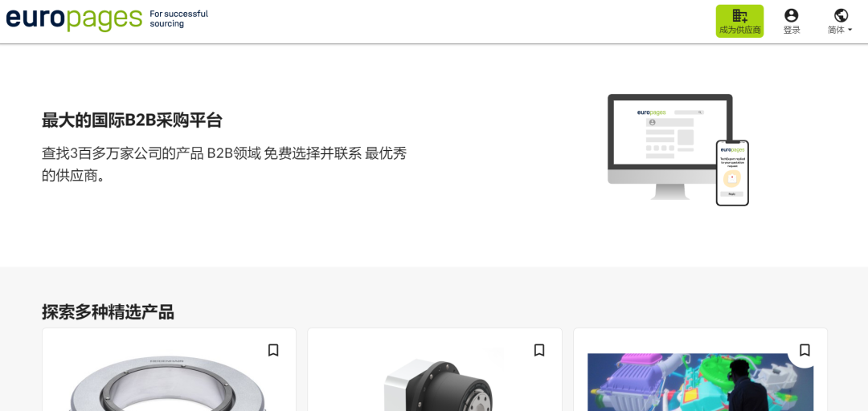Expand the 简体 language dropdown arrow
The image size is (868, 411).
pos(850,31)
